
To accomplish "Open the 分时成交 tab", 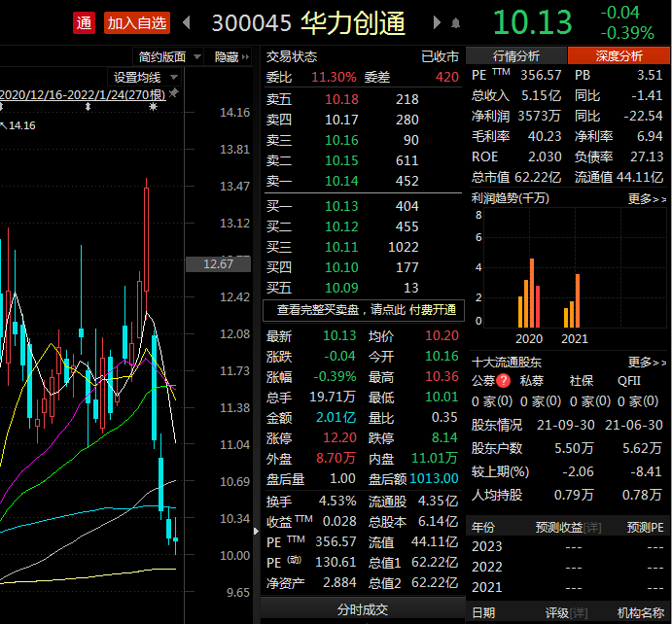I will 363,609.
